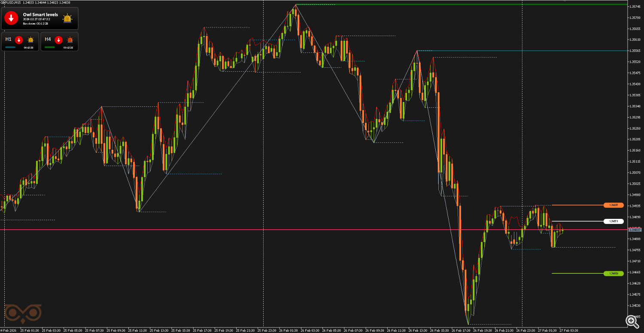Click the big red down-arrow signal icon

[x=11, y=18]
